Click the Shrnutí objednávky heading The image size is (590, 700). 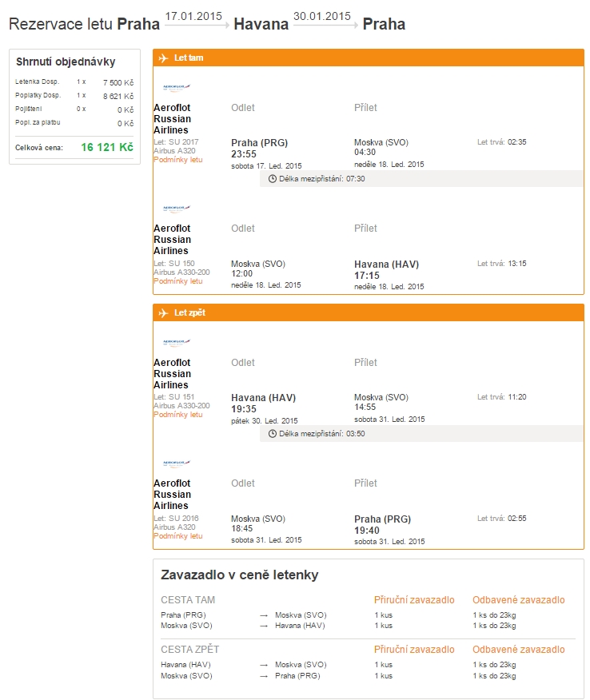(66, 62)
